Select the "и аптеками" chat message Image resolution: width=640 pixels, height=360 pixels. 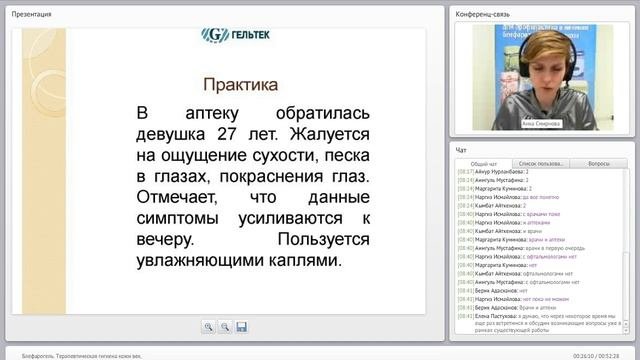(x=504, y=223)
